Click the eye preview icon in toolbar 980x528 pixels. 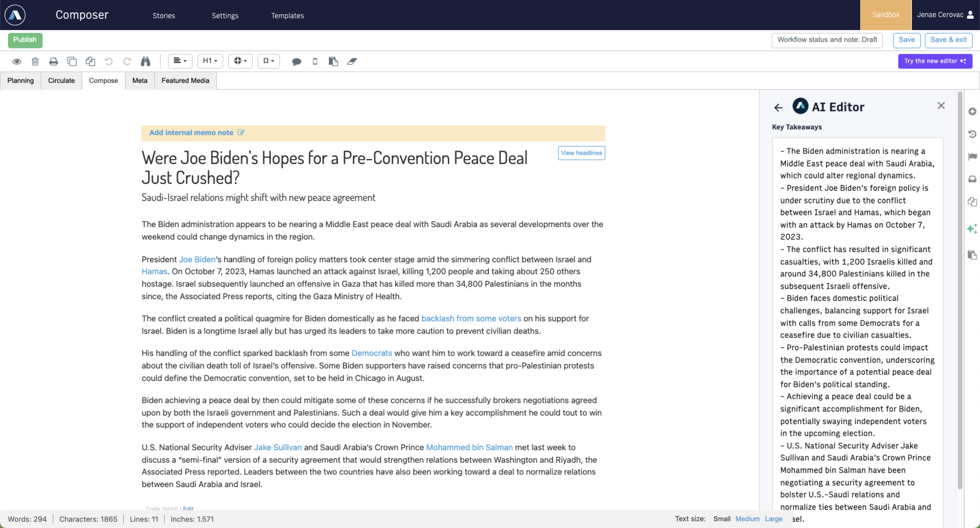click(17, 61)
